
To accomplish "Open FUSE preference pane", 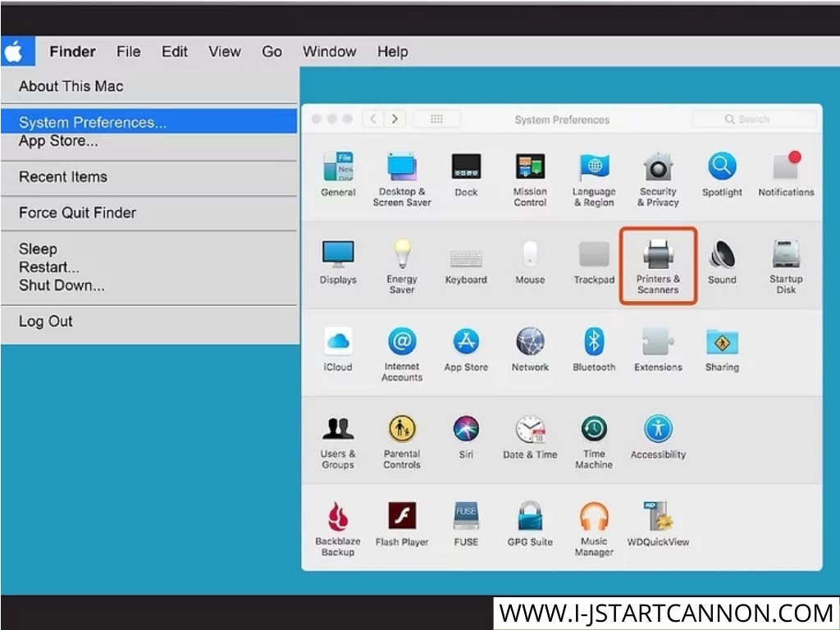I will click(466, 524).
